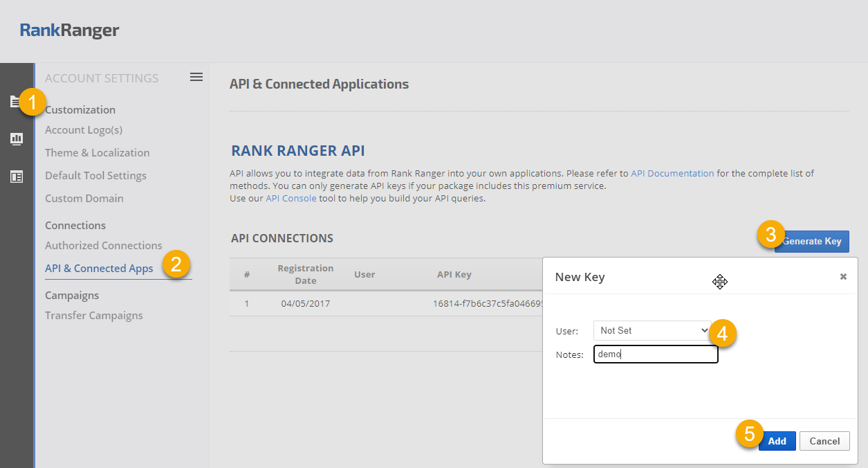Open Custom Domain settings

click(x=84, y=199)
